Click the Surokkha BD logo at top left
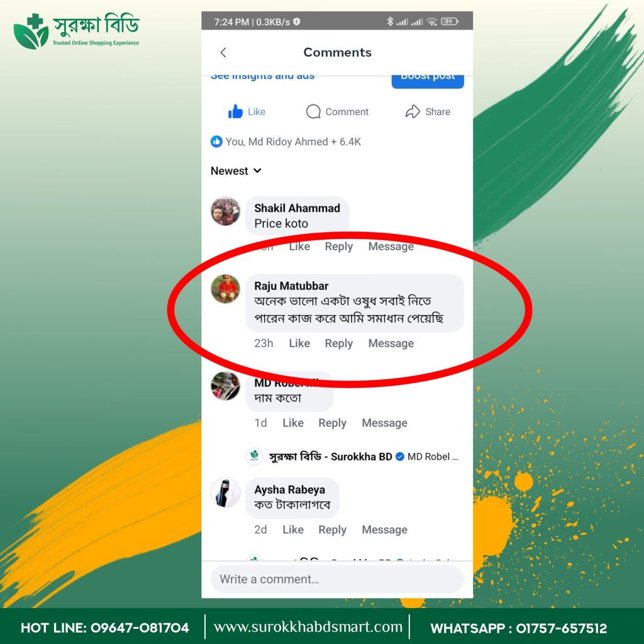 pos(77,31)
